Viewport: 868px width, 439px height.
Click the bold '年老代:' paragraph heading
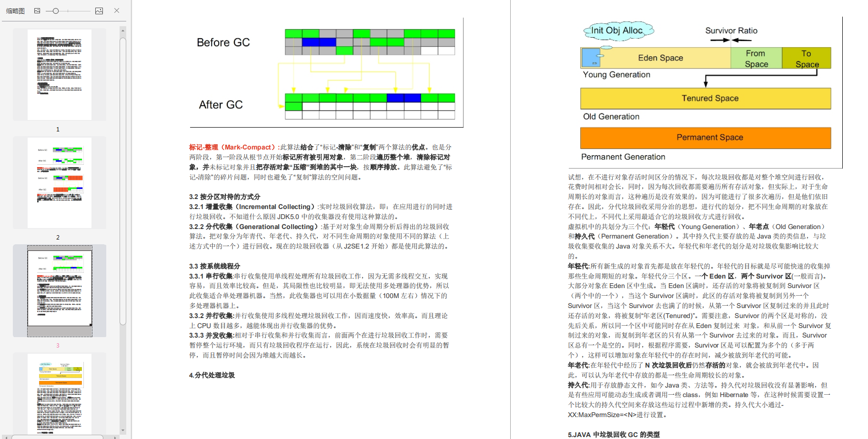tap(579, 365)
